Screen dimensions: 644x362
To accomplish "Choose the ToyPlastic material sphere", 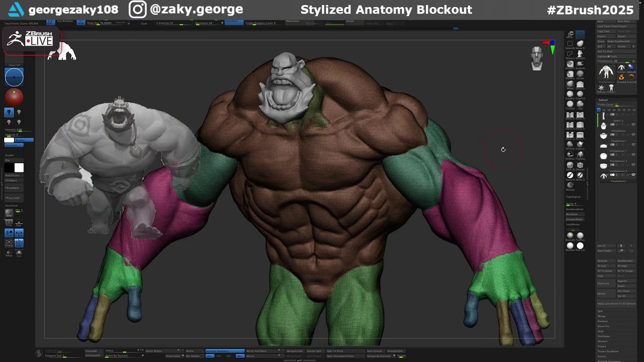I will 580,235.
